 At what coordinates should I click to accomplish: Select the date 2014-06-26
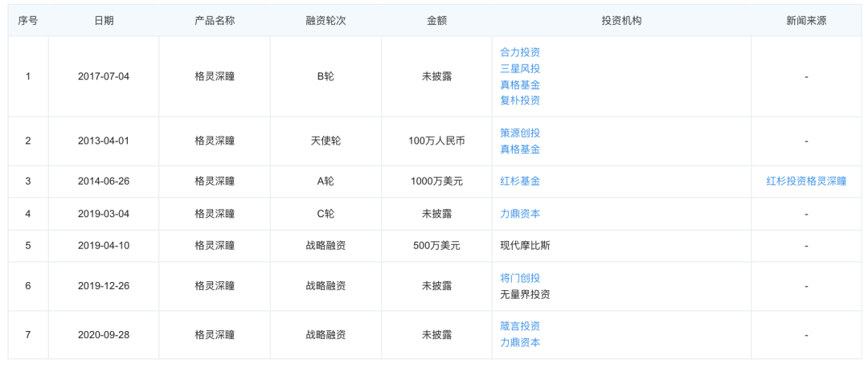click(x=104, y=181)
